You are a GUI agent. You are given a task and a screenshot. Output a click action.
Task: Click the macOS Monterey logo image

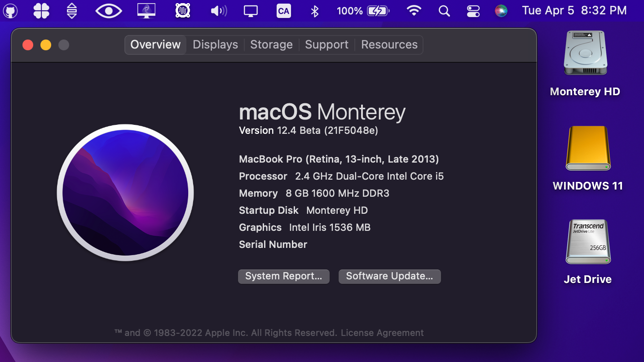[x=125, y=193]
